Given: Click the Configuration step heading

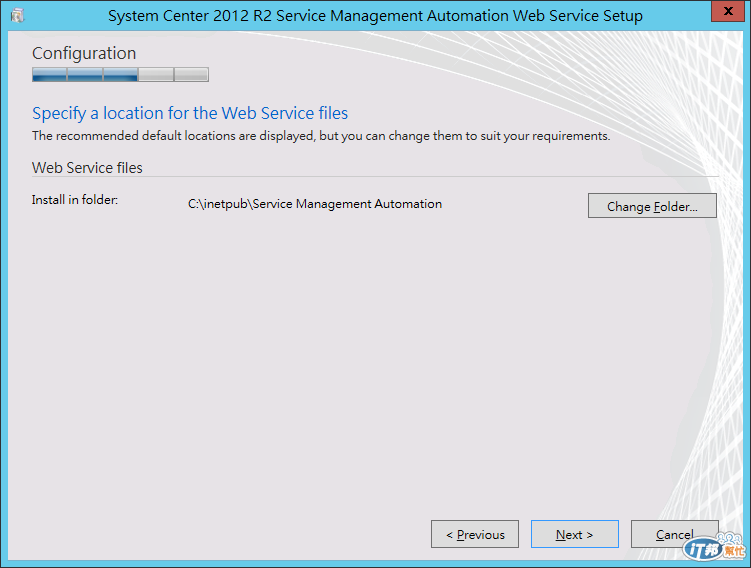Looking at the screenshot, I should point(84,53).
